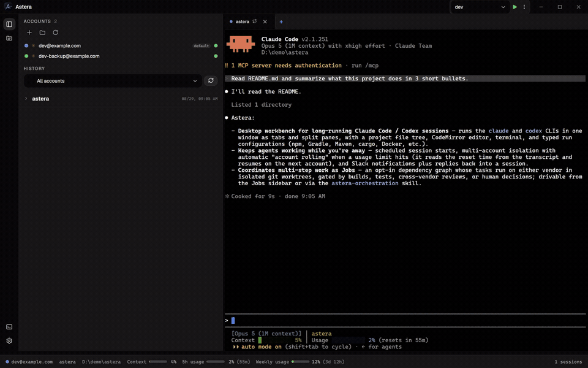Focus the terminal prompt input

click(x=405, y=320)
